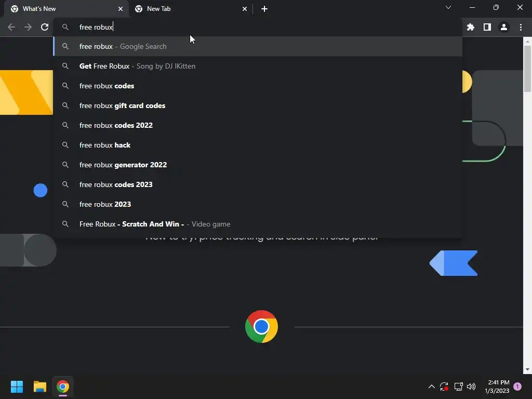Open Chrome's three-dot menu
The image size is (532, 399).
pyautogui.click(x=521, y=27)
